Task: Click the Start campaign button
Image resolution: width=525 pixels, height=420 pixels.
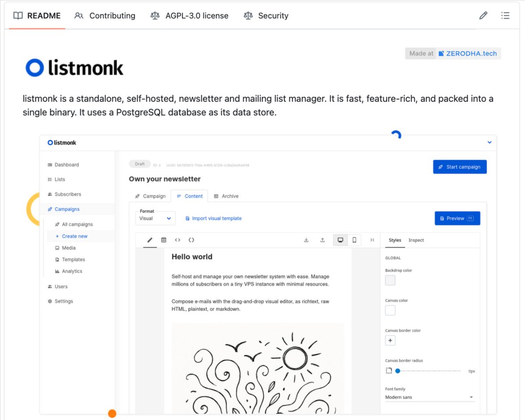Action: [460, 167]
